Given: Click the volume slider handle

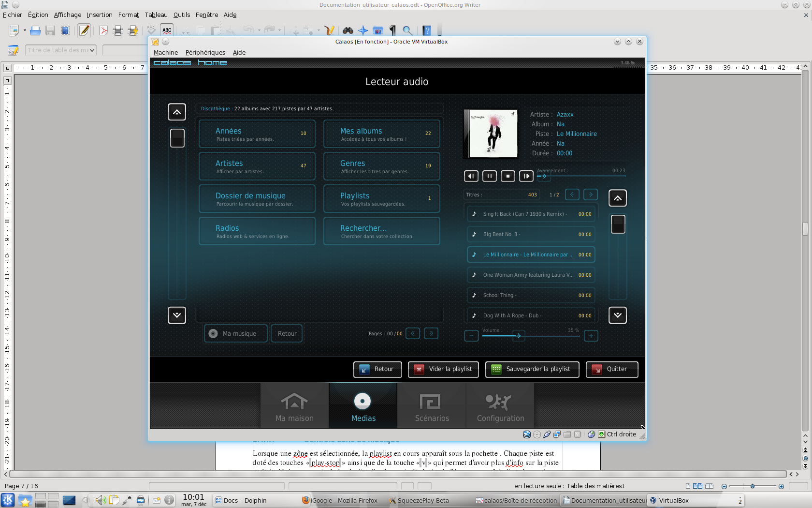Looking at the screenshot, I should 519,335.
